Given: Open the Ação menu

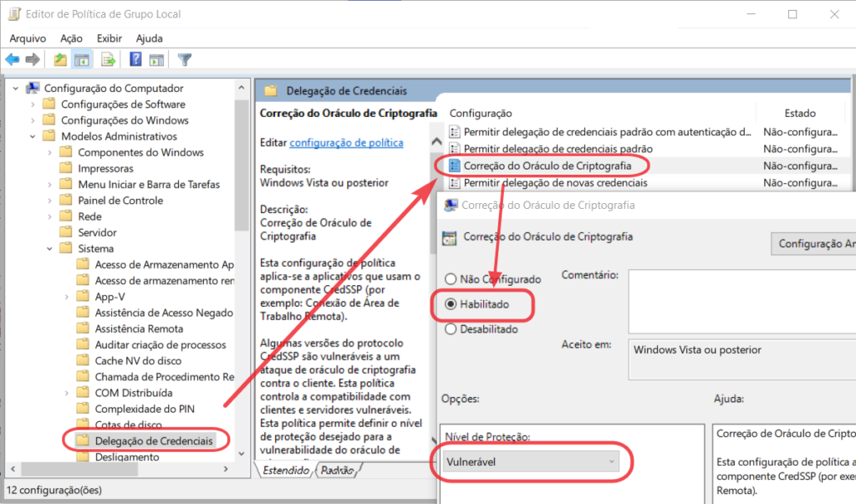Looking at the screenshot, I should (x=71, y=38).
